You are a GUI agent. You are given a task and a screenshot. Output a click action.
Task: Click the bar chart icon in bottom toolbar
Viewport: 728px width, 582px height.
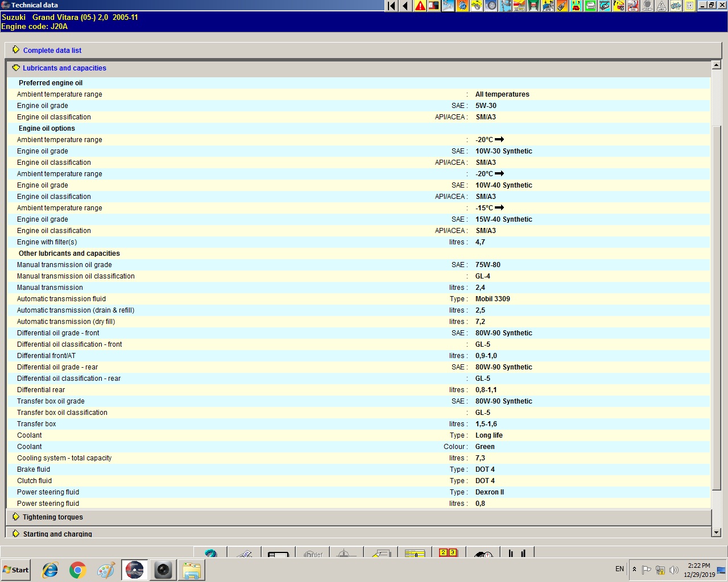click(x=517, y=554)
